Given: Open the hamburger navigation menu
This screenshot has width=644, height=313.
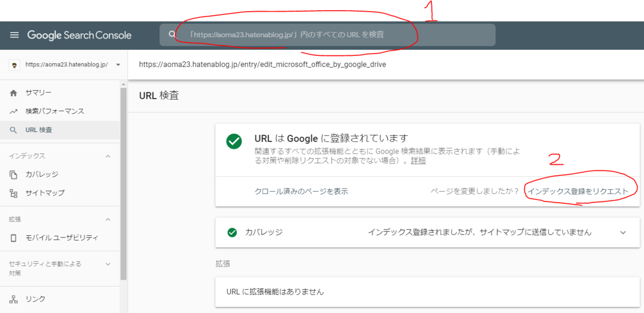Looking at the screenshot, I should tap(14, 35).
